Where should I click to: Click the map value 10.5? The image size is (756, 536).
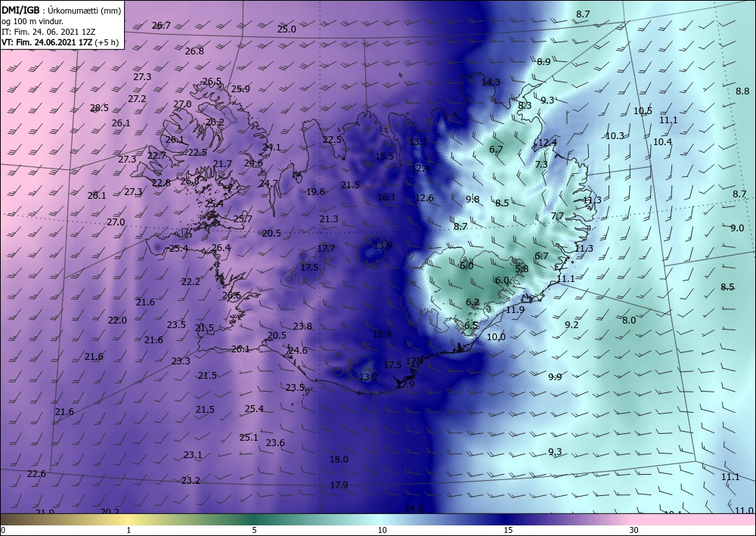[x=643, y=111]
